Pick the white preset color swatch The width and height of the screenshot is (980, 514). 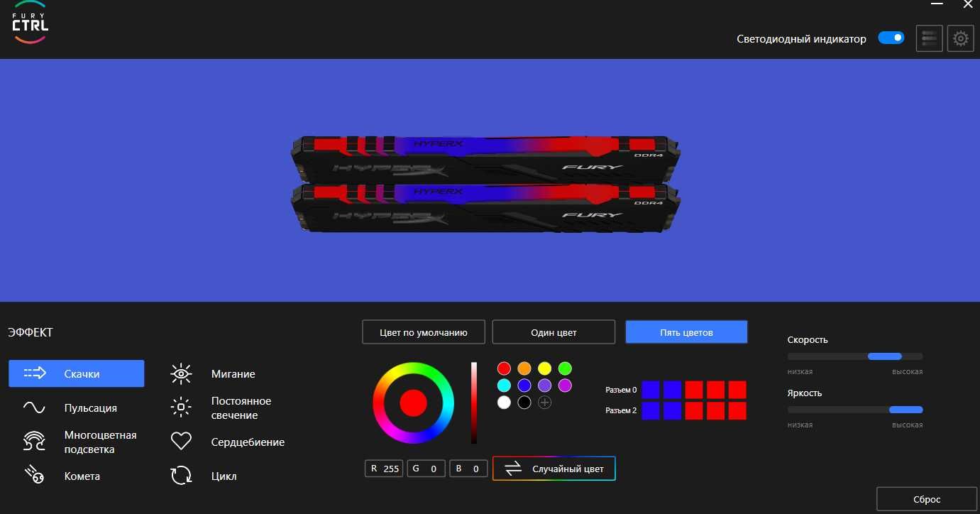pyautogui.click(x=504, y=403)
